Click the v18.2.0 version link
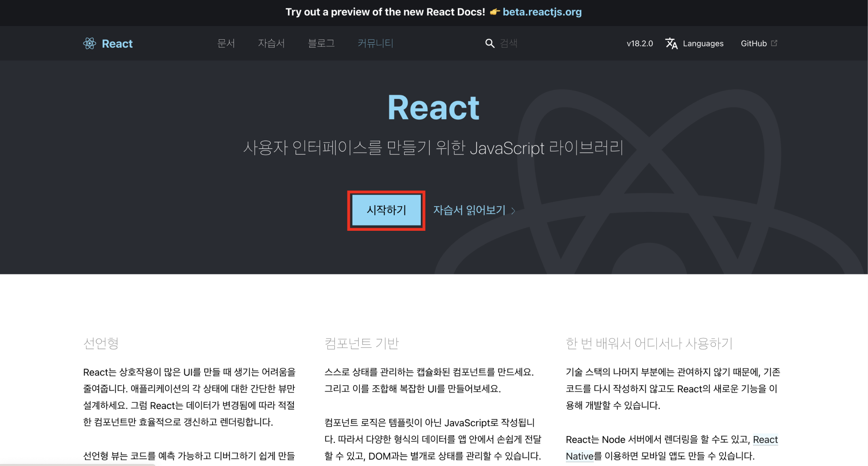 [640, 43]
